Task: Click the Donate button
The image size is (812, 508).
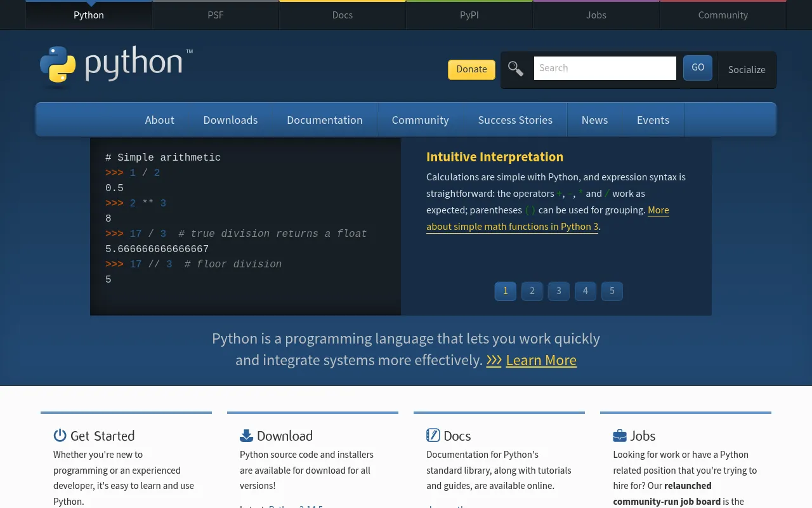Action: click(471, 69)
